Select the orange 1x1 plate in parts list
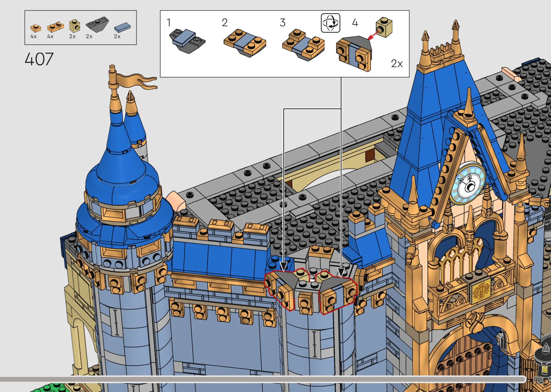This screenshot has width=551, height=392. pos(36,28)
